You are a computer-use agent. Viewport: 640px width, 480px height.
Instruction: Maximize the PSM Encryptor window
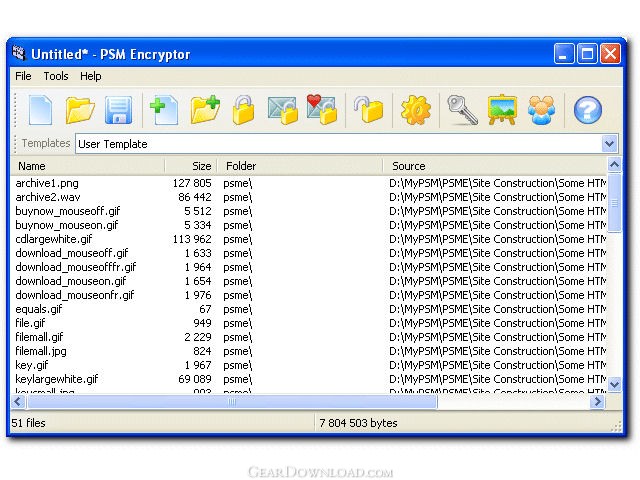tap(587, 54)
